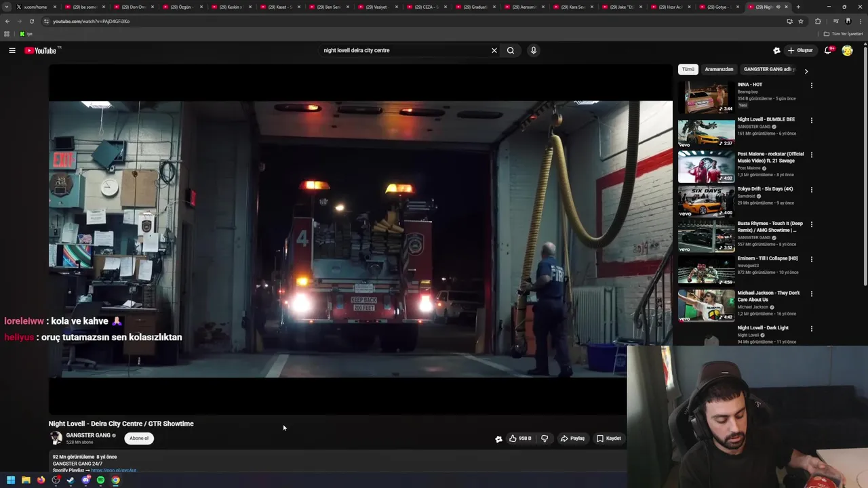The width and height of the screenshot is (868, 488).
Task: Click the browser back arrow
Action: tap(7, 21)
